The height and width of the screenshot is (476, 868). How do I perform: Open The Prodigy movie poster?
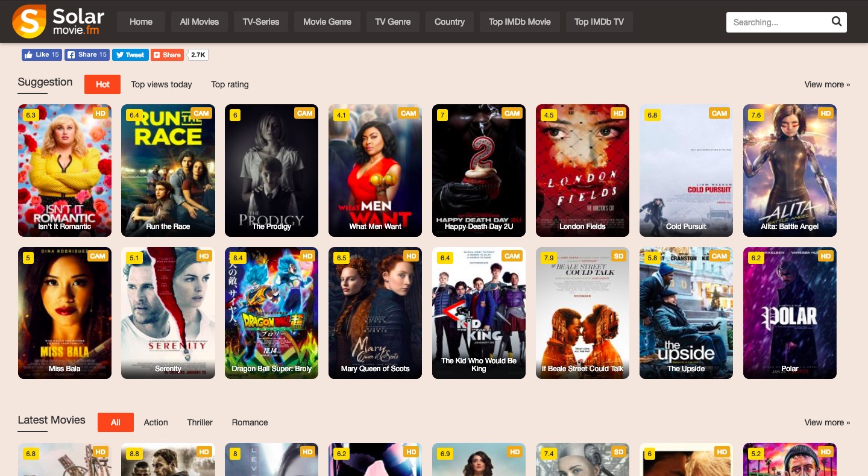tap(271, 171)
